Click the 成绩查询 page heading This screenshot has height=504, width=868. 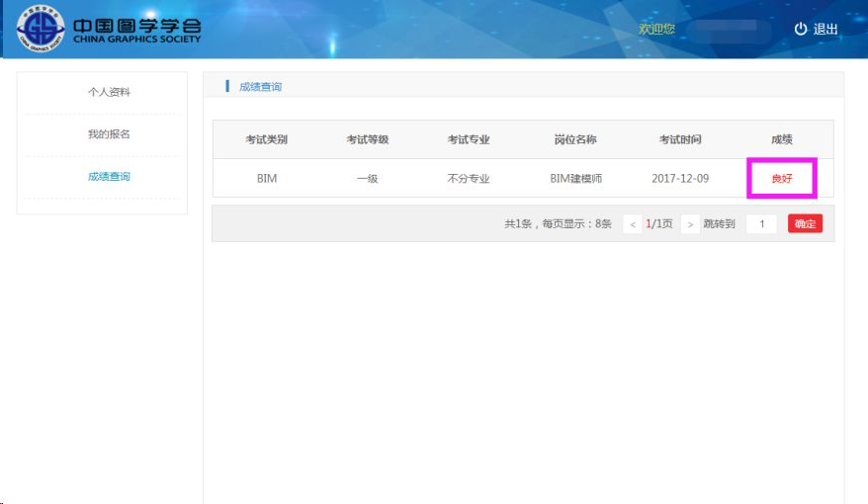click(260, 87)
